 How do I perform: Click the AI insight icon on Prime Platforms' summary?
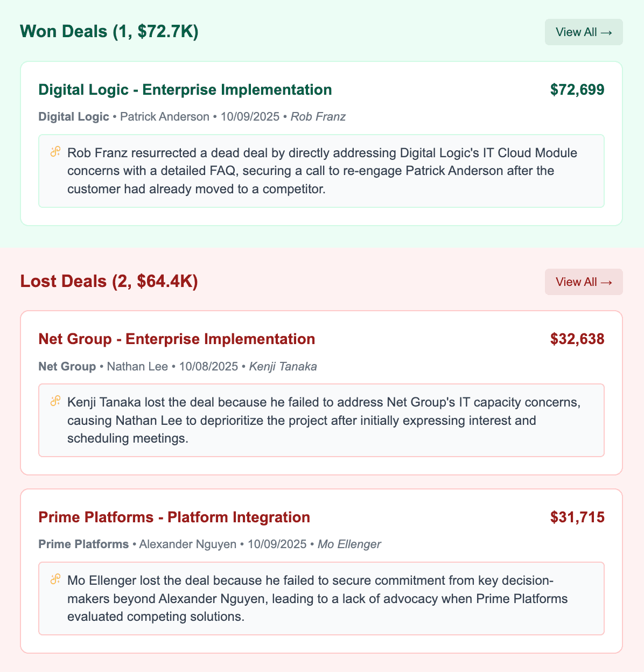click(54, 580)
